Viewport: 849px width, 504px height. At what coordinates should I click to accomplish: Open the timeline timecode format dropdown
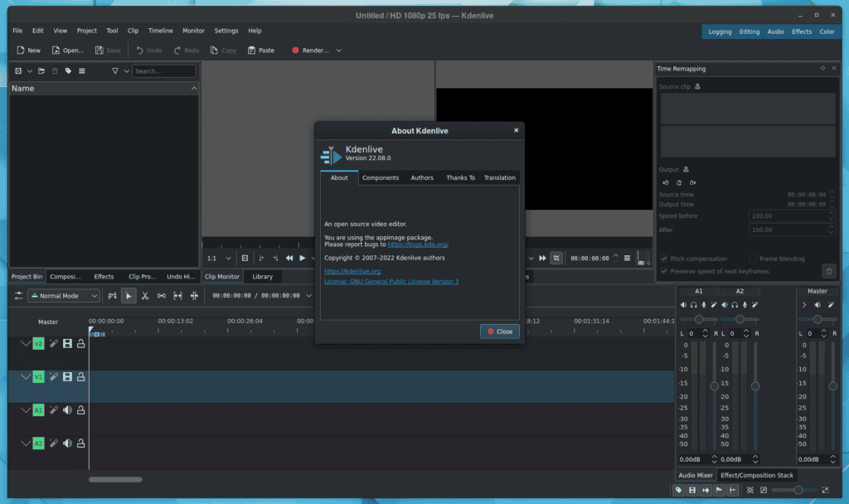tap(309, 296)
